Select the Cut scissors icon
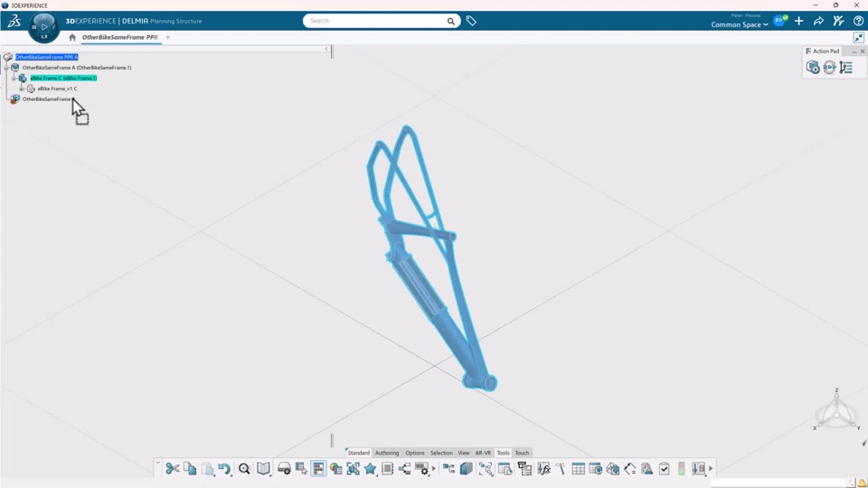The width and height of the screenshot is (868, 488). 172,469
